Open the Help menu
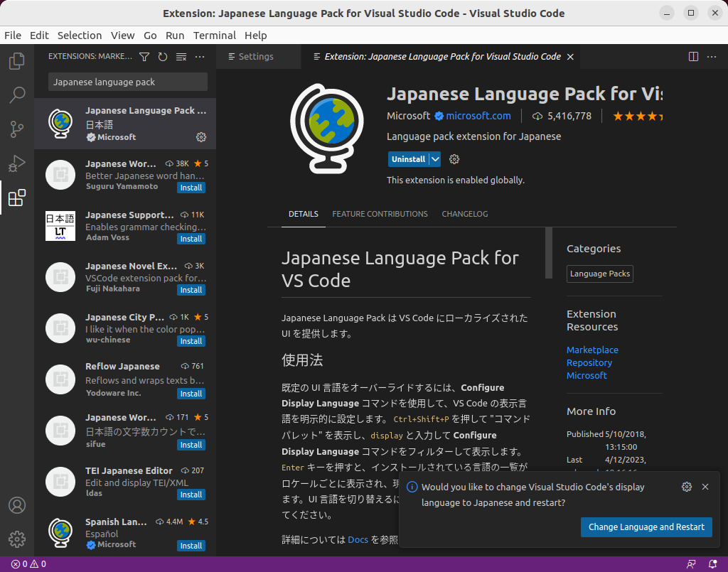 tap(255, 36)
